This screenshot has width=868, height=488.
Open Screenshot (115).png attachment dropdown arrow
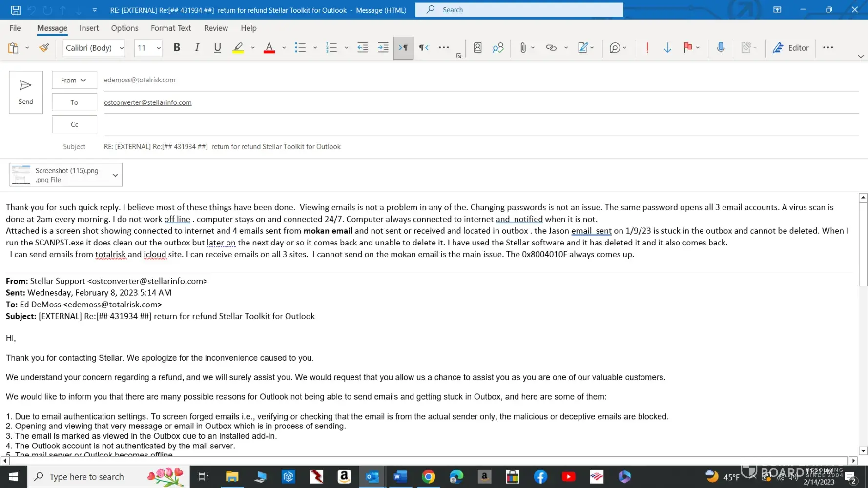pos(115,175)
